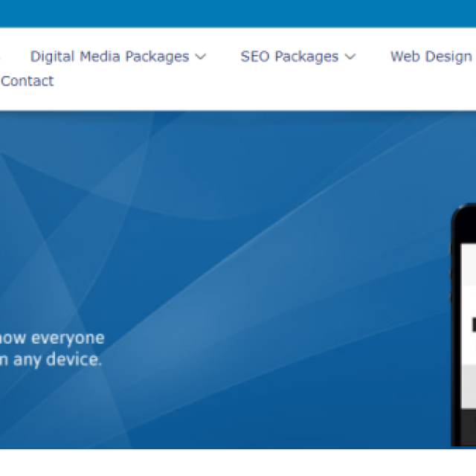Viewport: 476px width, 476px height.
Task: Select the SEO Packages menu label
Action: (289, 57)
